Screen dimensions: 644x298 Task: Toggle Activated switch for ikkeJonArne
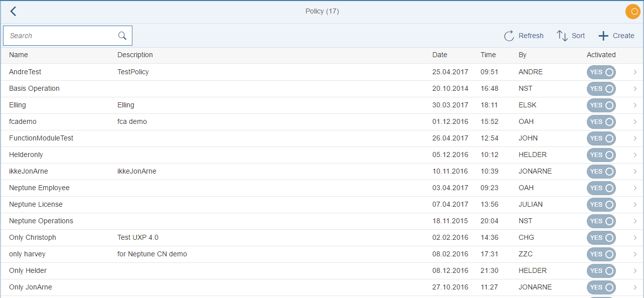(601, 172)
